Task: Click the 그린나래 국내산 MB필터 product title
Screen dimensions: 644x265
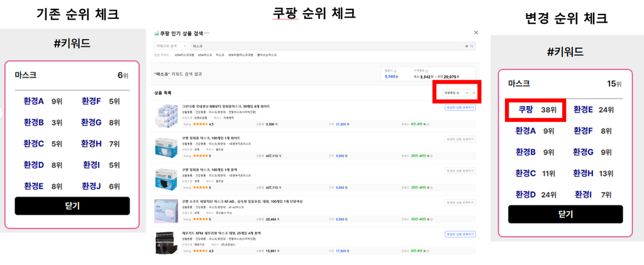Action: pos(226,106)
